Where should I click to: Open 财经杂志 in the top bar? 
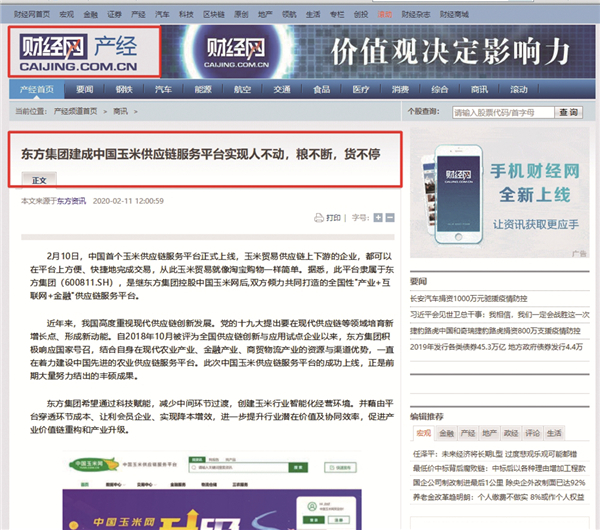416,15
